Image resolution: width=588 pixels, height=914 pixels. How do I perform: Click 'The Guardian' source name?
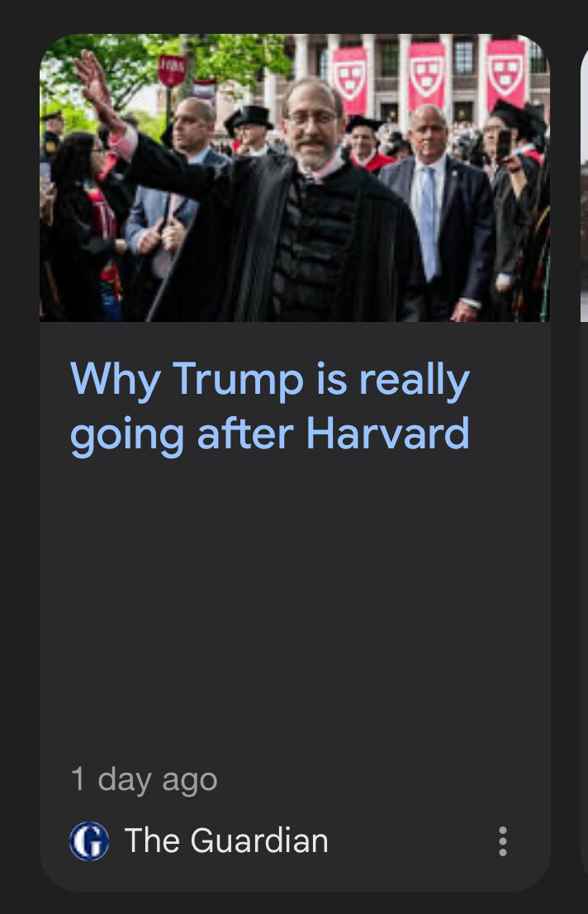[226, 841]
